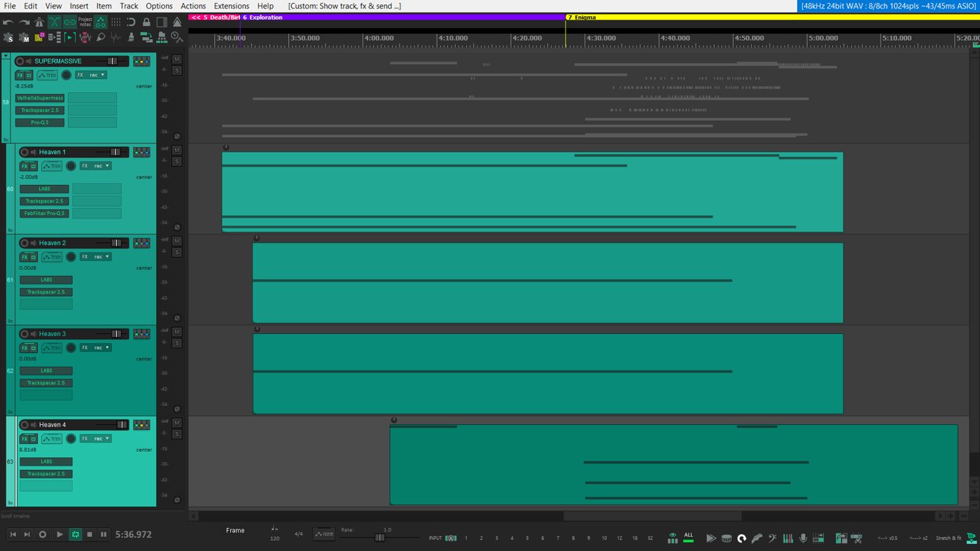This screenshot has width=980, height=551.
Task: Click the double up-arrow toolbar icon
Action: point(177,22)
